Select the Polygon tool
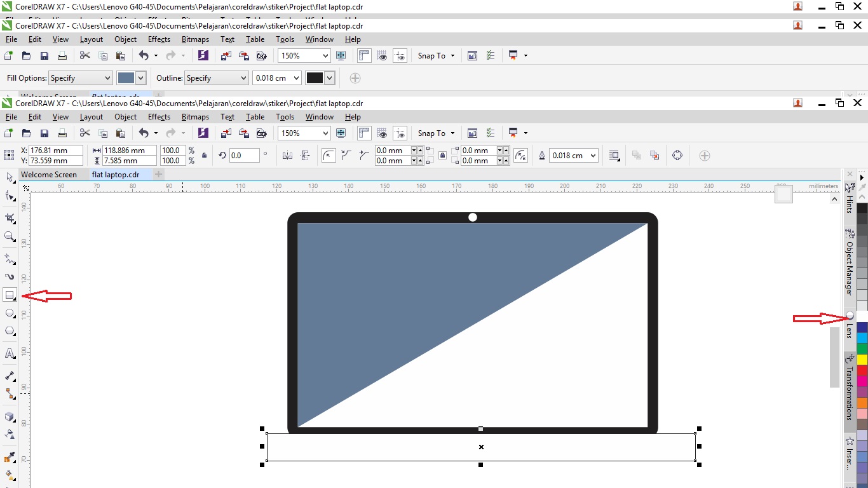 pyautogui.click(x=9, y=330)
